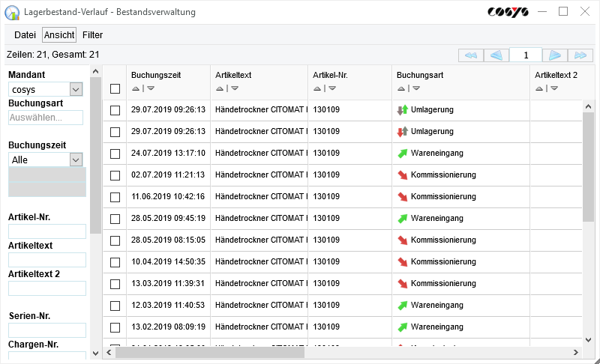
Task: Select the row dated 11.06.2019 10:42:16
Action: [115, 197]
